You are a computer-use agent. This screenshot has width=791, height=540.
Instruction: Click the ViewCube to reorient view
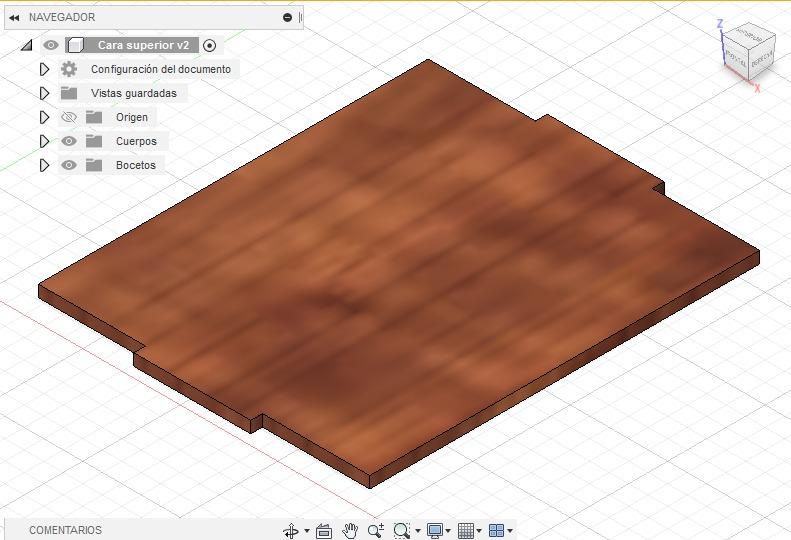click(x=748, y=50)
